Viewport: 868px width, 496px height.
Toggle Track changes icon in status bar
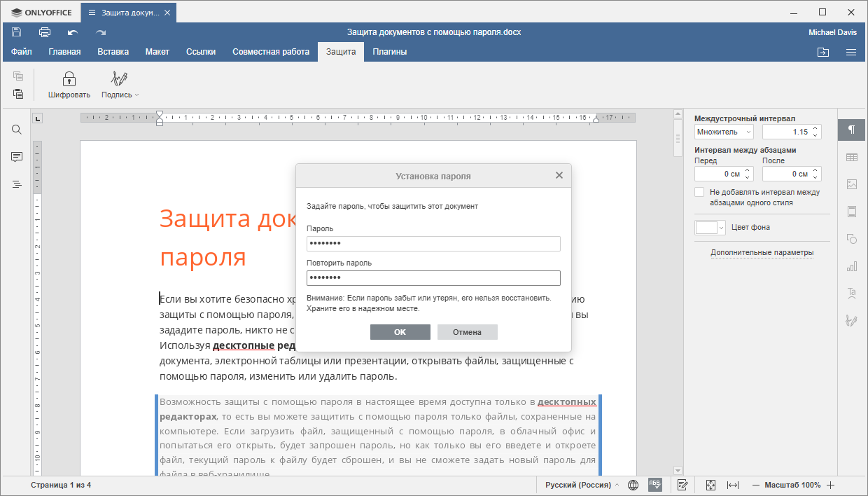coord(683,485)
